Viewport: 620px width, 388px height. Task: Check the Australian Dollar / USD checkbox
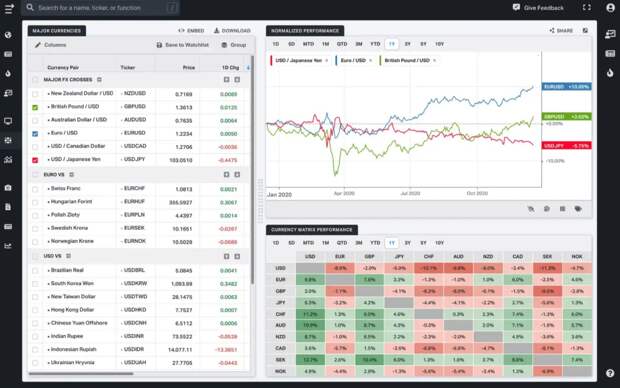35,120
